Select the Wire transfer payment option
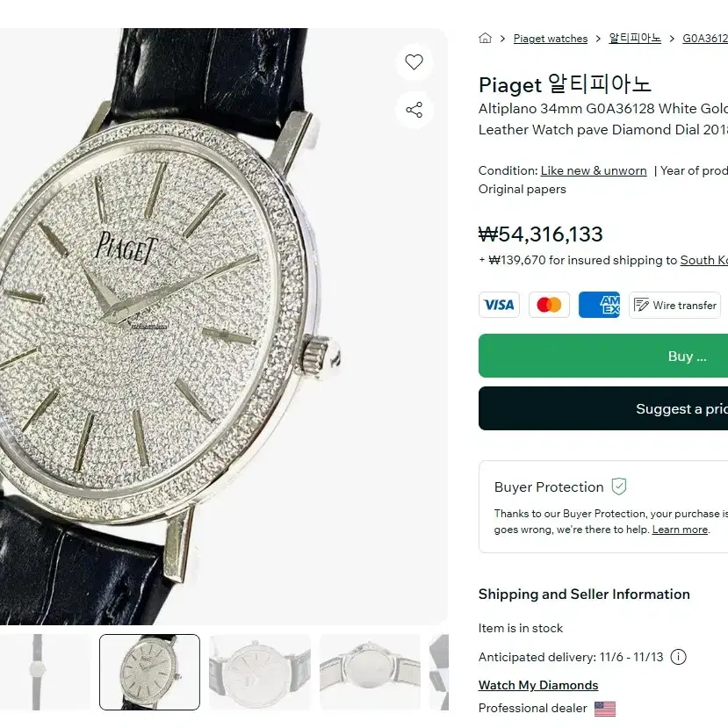728x728 pixels. (674, 305)
